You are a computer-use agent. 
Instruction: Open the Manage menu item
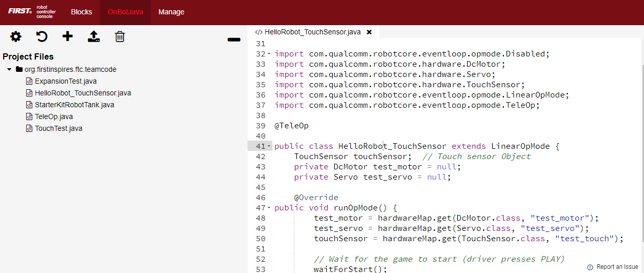coord(171,12)
